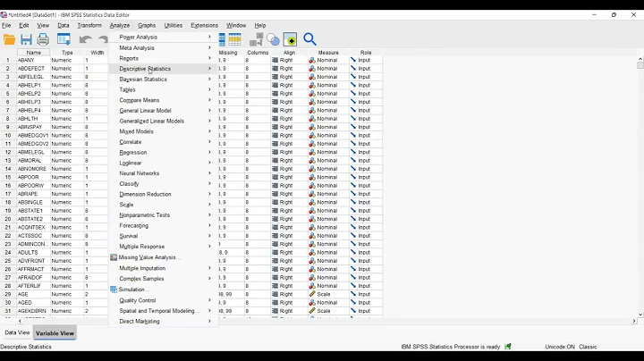Click the Name column header
Viewport: 644px width, 361px height.
34,53
